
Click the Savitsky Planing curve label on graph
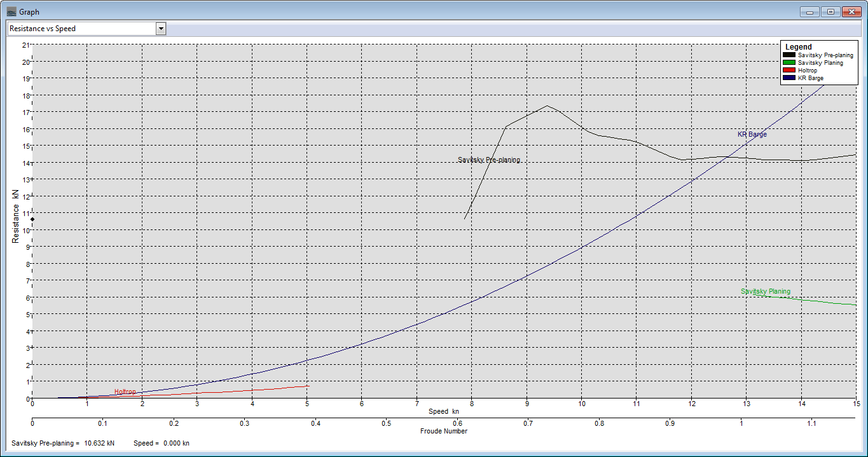coord(765,292)
